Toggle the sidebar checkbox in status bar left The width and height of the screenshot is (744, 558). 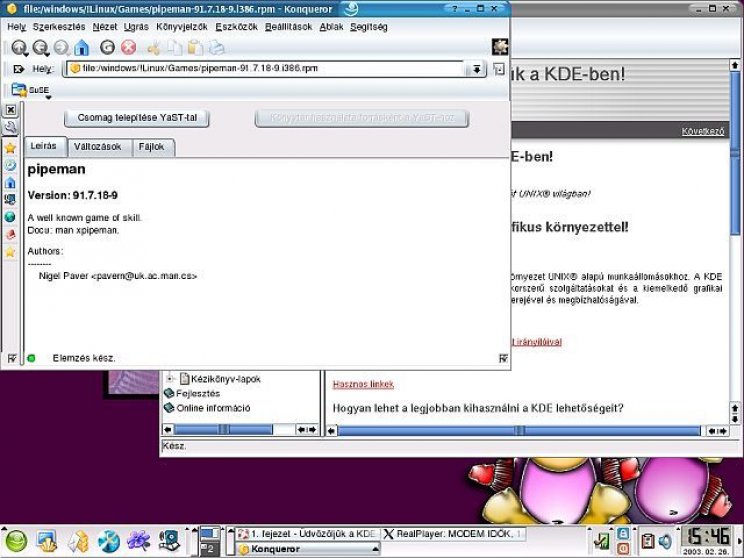click(12, 358)
